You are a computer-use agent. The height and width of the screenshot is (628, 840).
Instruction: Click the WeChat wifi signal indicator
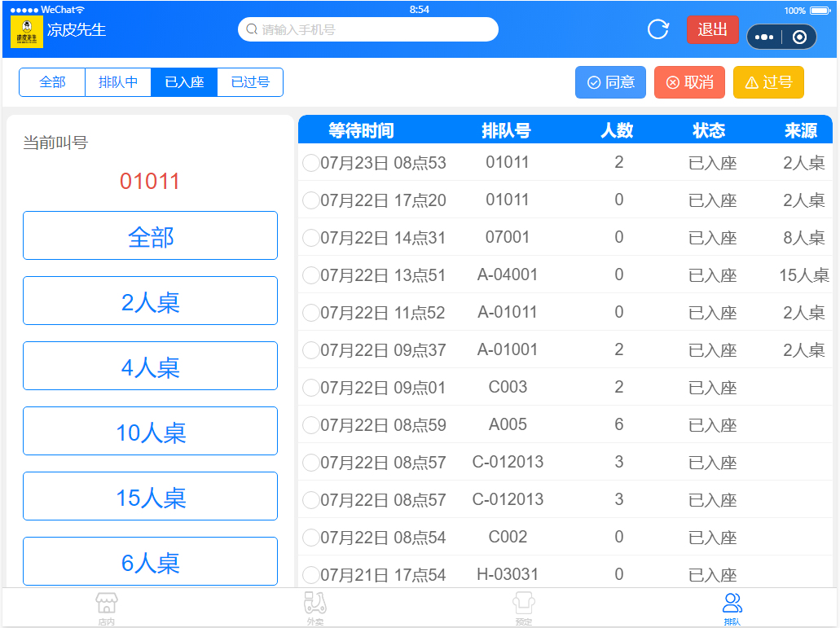[80, 10]
